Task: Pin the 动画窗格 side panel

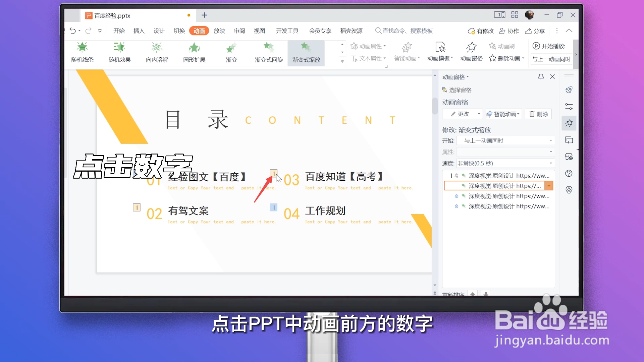Action: tap(541, 77)
